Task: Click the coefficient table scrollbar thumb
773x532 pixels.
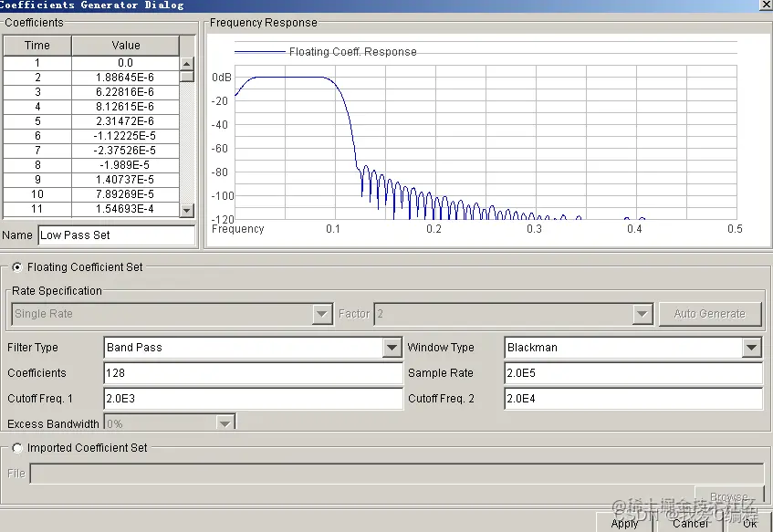Action: [x=186, y=77]
